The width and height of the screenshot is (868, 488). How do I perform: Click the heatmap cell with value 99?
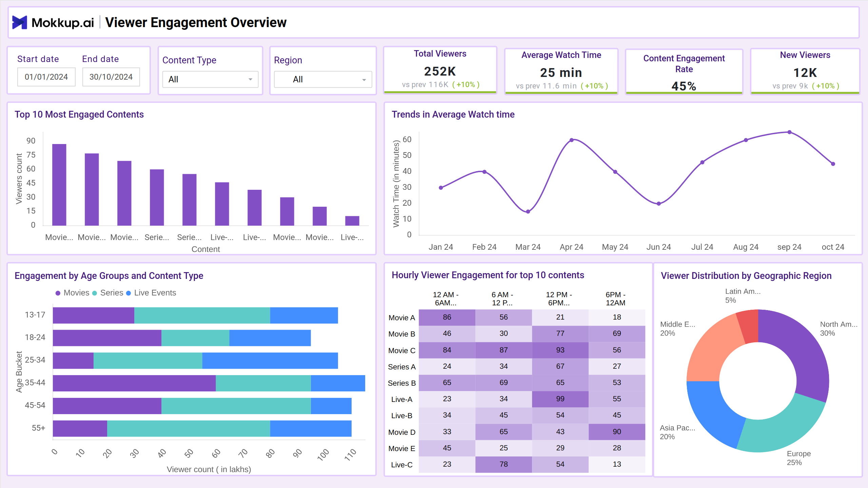tap(560, 399)
